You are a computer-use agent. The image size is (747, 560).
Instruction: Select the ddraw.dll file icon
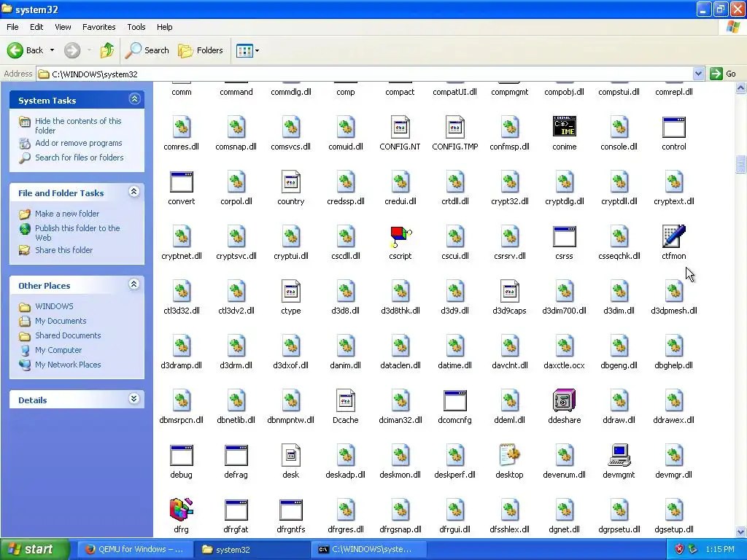(x=619, y=400)
